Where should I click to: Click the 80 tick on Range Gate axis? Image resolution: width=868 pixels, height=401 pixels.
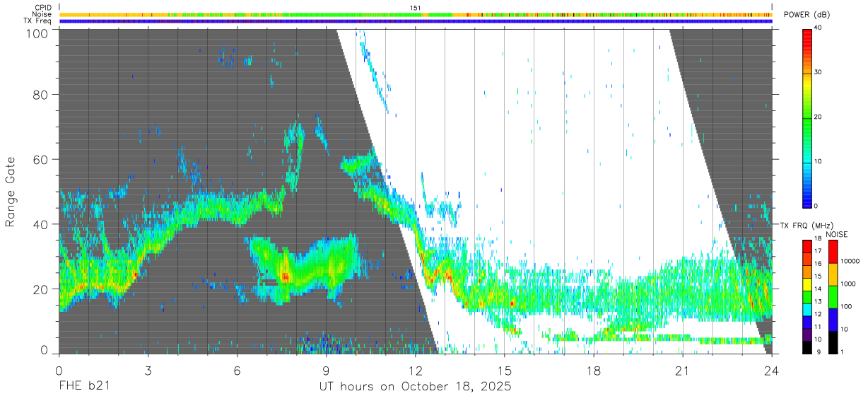[x=40, y=95]
